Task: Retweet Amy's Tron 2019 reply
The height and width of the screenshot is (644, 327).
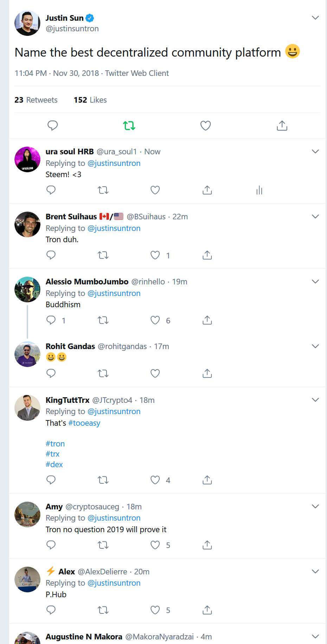Action: [x=103, y=545]
